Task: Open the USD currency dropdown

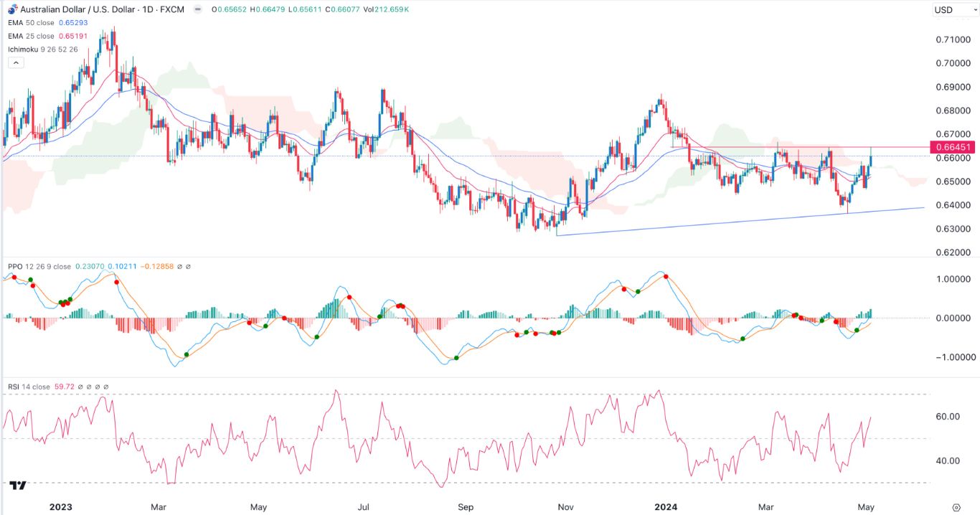Action: tap(954, 9)
